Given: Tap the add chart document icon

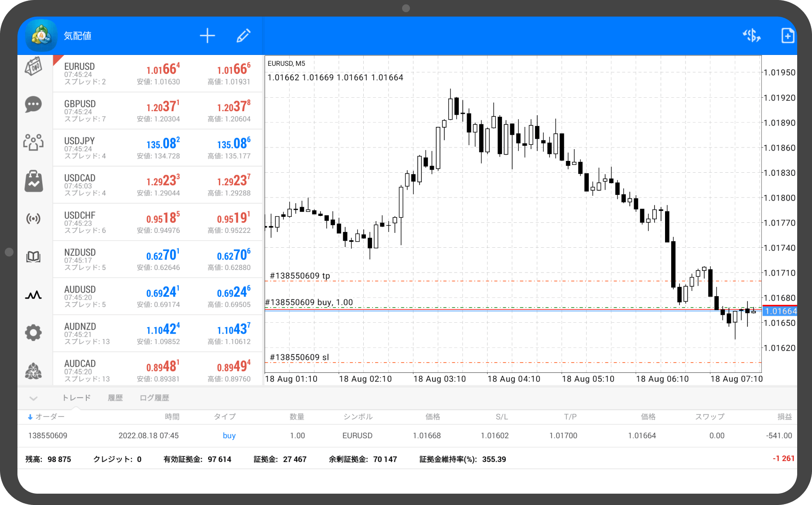Looking at the screenshot, I should 787,36.
